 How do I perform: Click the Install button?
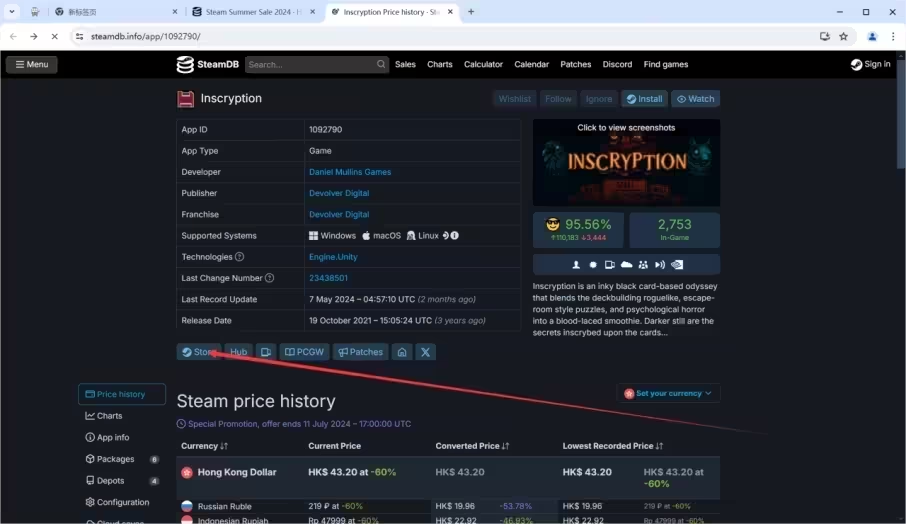(x=644, y=99)
